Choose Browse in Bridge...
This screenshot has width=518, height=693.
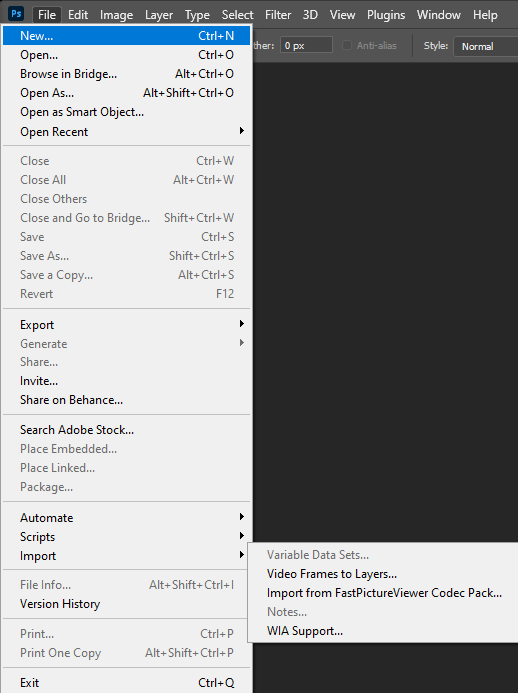126,74
